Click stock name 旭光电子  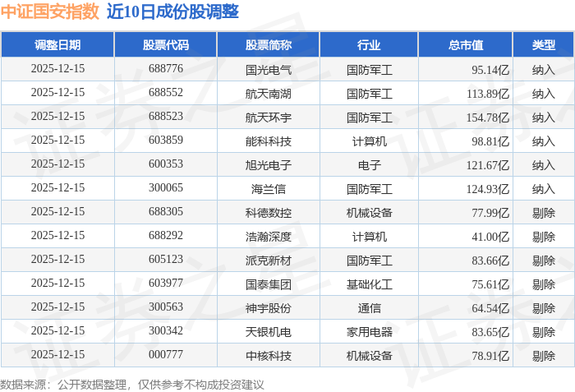(x=269, y=165)
